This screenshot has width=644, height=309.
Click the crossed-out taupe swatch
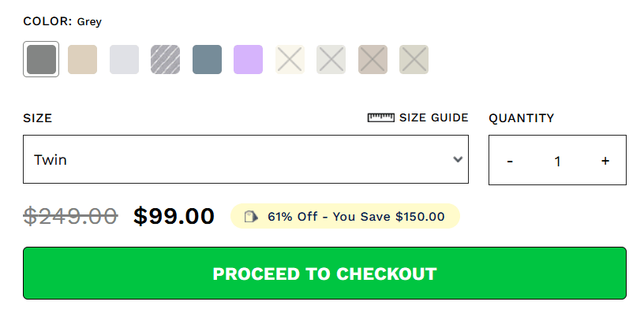[x=373, y=59]
